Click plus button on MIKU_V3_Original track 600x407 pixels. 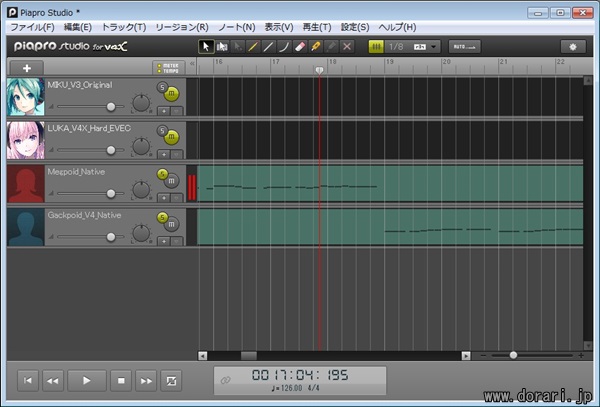pos(164,111)
